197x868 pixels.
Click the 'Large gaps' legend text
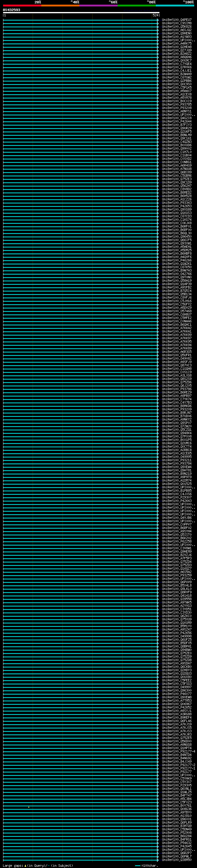13,866
